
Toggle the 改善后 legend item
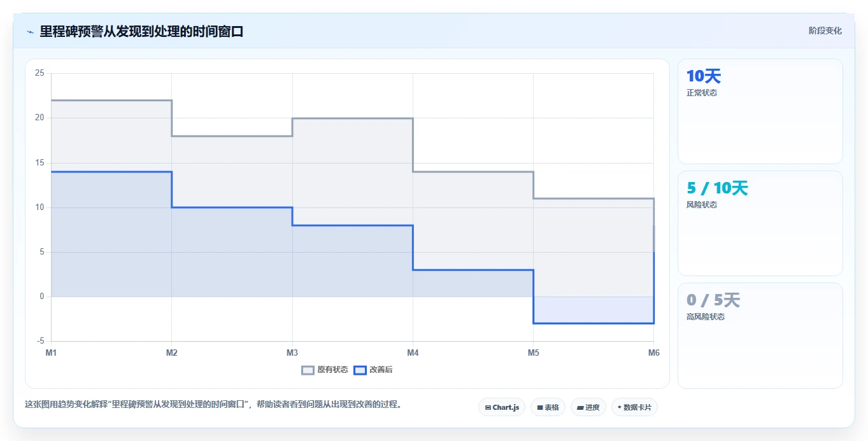(x=373, y=370)
